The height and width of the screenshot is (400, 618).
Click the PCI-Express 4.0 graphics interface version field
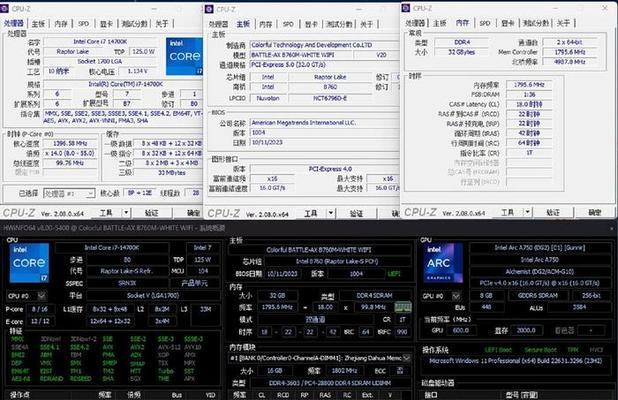(325, 169)
